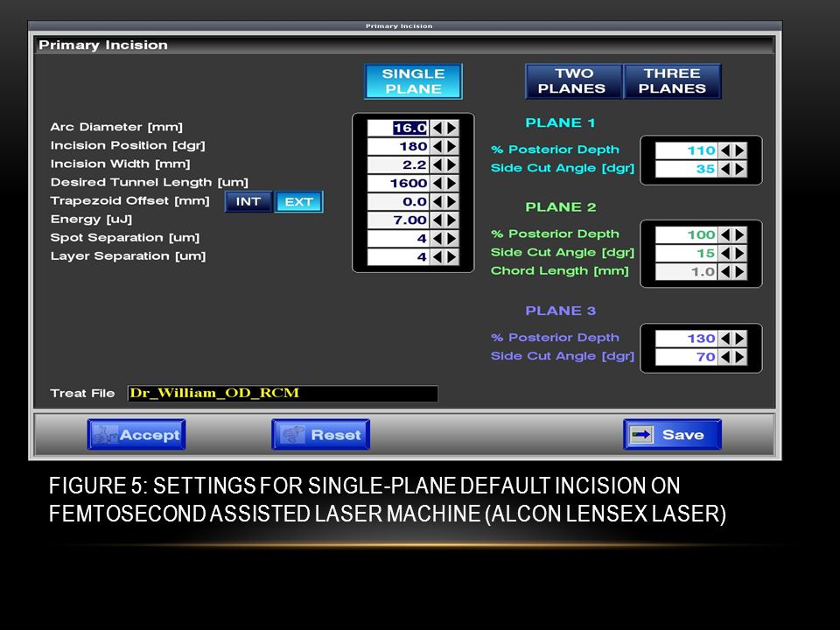
Task: Click the PLANE 1 heading
Action: 560,122
